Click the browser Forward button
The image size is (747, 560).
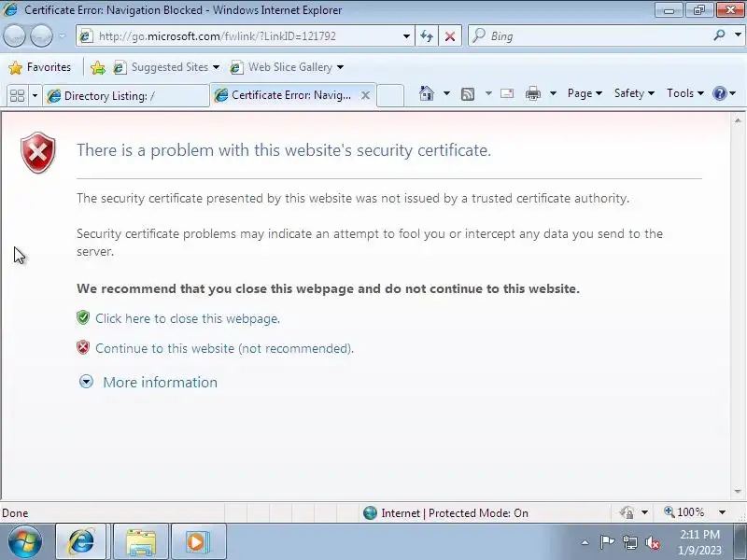pos(41,35)
